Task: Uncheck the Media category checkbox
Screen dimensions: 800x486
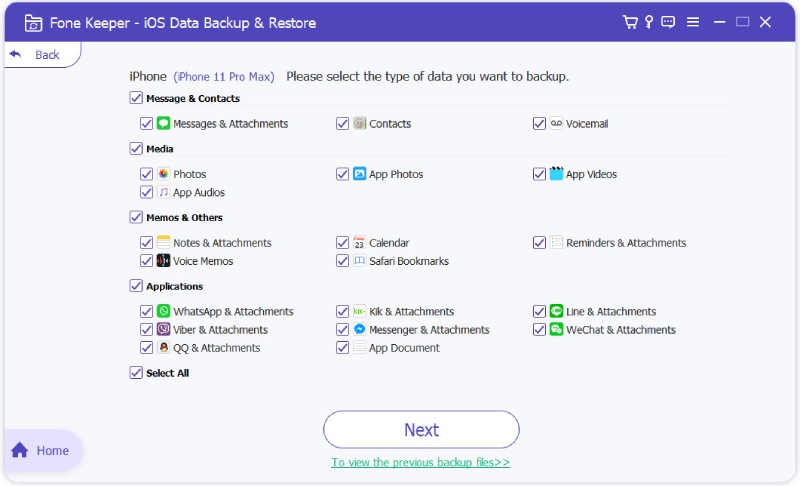Action: [136, 148]
